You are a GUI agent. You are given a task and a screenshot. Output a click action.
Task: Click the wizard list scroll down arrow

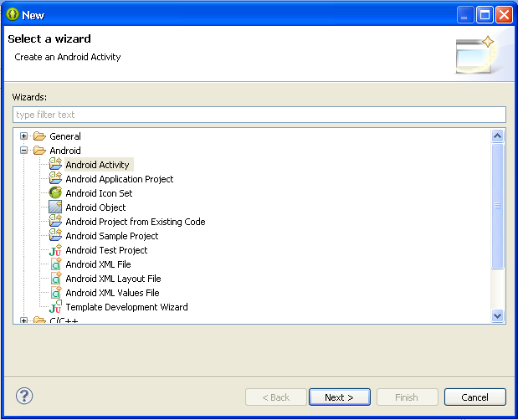click(497, 315)
